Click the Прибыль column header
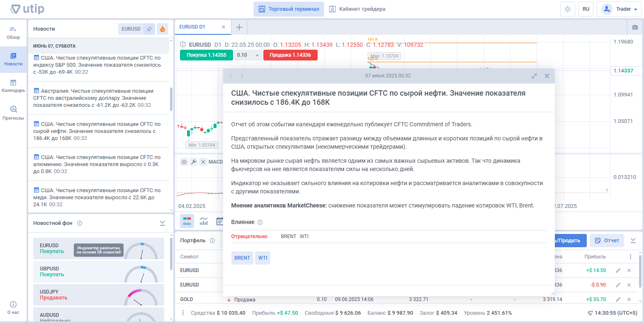Screen dimensions: 644x323 (x=595, y=257)
